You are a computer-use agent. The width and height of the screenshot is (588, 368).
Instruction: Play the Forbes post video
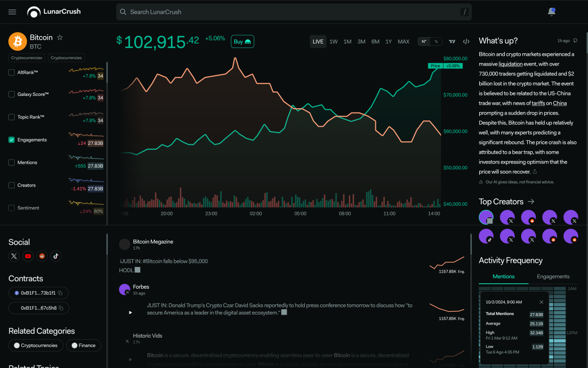click(130, 312)
